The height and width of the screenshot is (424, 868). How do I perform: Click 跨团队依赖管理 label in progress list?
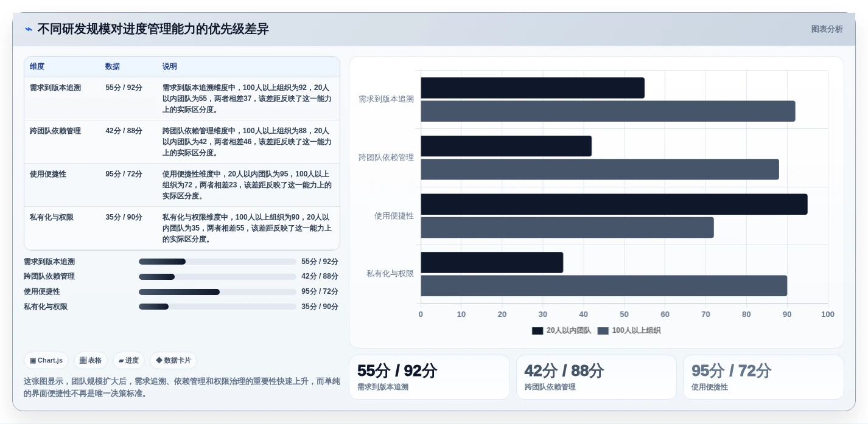click(x=49, y=277)
